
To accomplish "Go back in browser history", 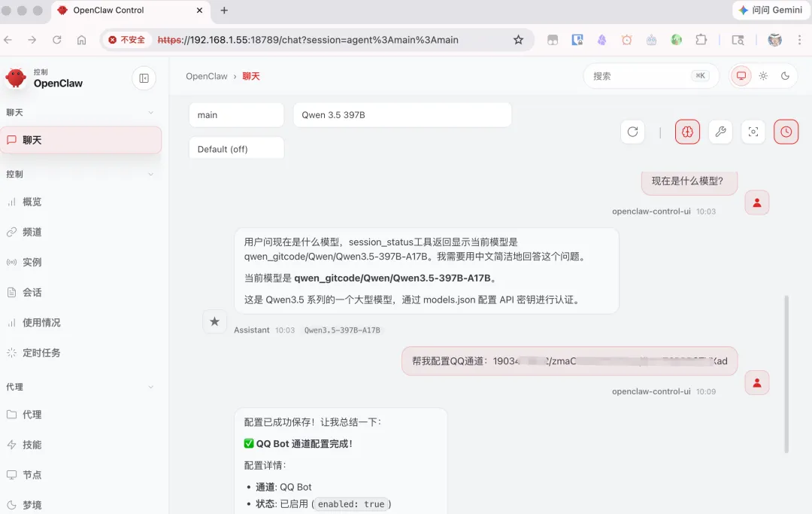I will click(8, 40).
